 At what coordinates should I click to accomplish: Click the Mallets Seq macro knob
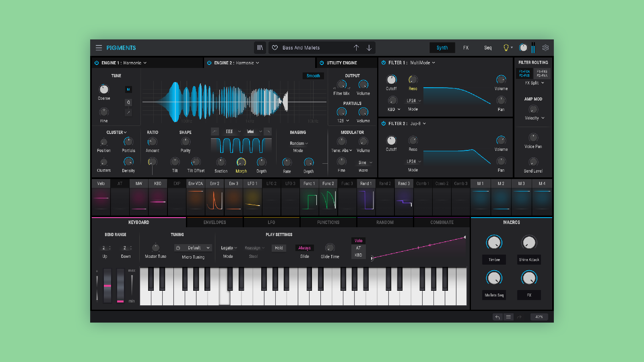494,278
